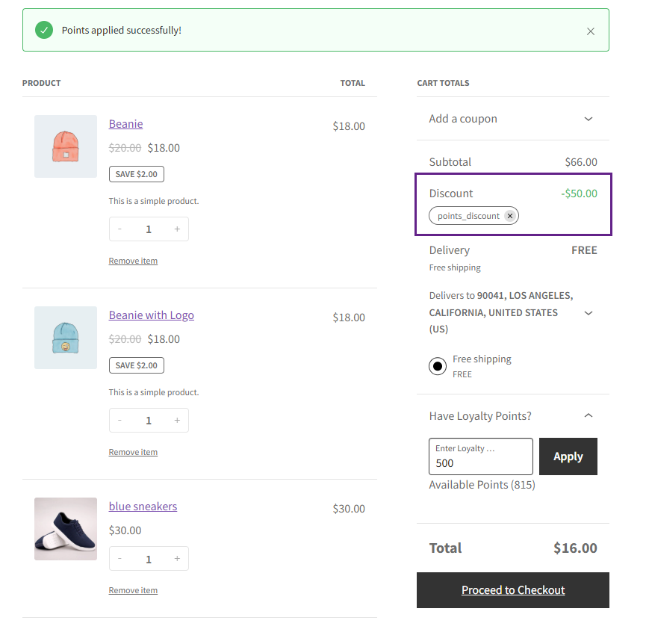Expand the delivery address chevron

588,313
